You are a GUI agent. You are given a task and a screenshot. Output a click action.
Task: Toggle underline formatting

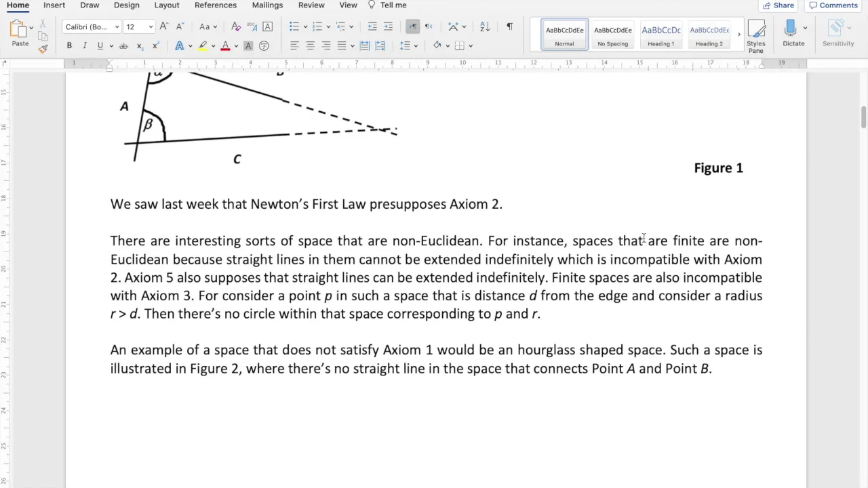point(100,45)
